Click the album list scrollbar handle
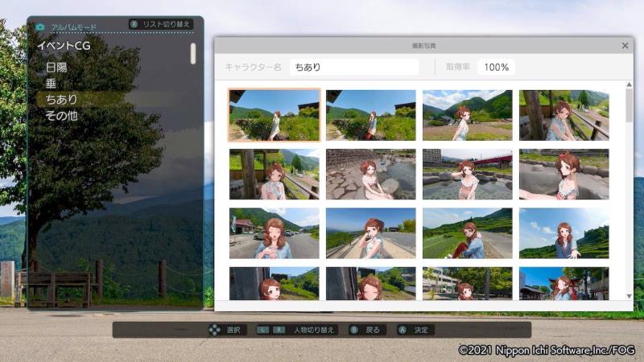Image resolution: width=644 pixels, height=362 pixels. click(193, 53)
